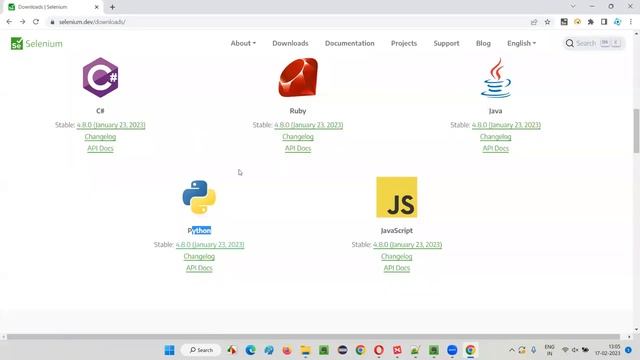This screenshot has height=360, width=640.
Task: Open Microsoft Edge from the taskbar
Action: 250,350
